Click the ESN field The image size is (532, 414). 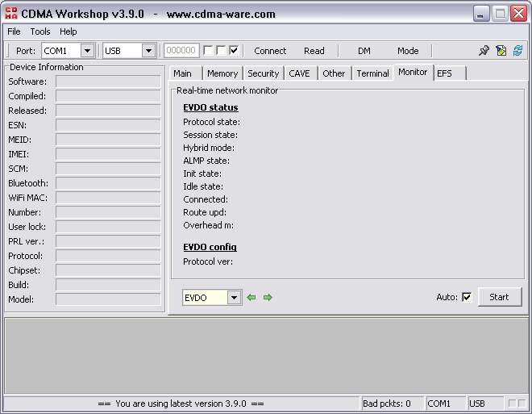tap(108, 125)
